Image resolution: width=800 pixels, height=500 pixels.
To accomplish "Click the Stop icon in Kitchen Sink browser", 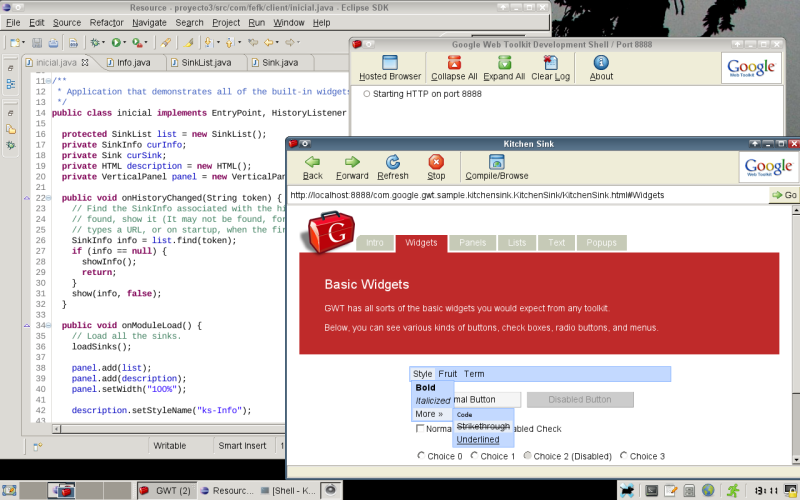I will click(436, 168).
